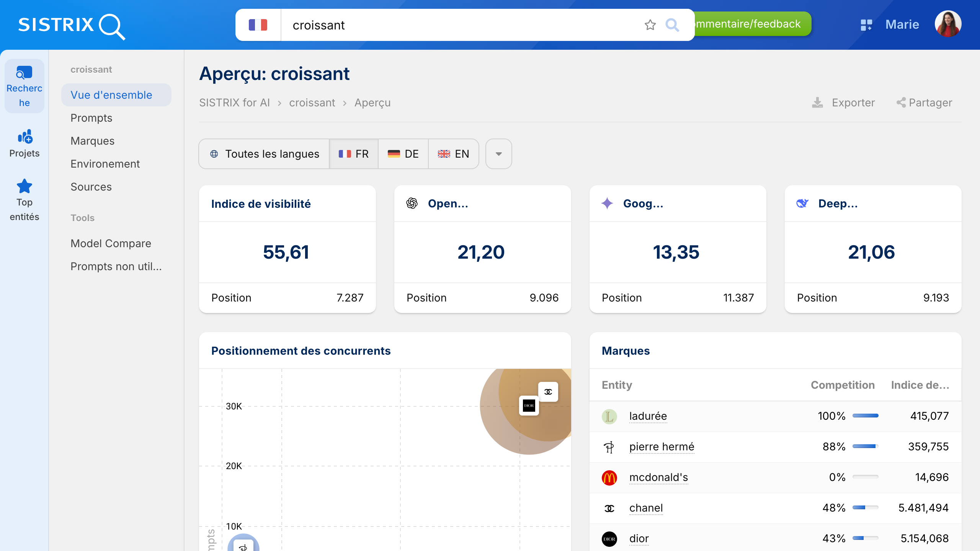This screenshot has width=980, height=551.
Task: Open the ladurée entity link
Action: pyautogui.click(x=648, y=416)
